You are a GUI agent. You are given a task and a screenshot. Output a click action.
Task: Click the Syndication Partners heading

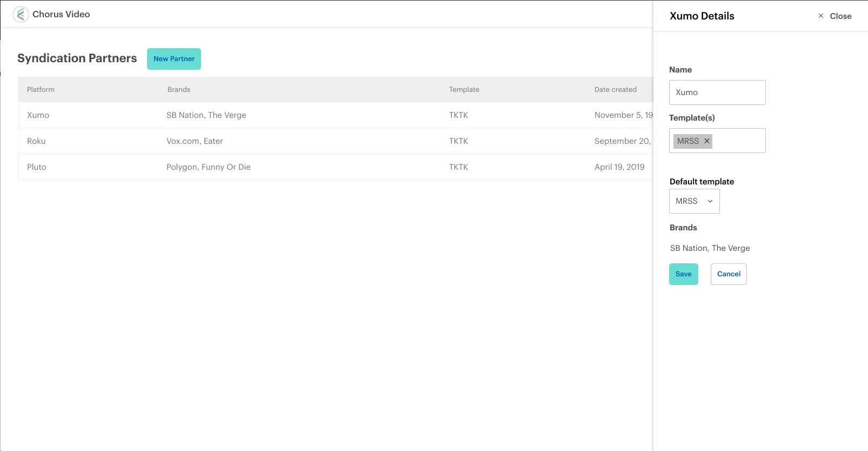coord(77,58)
